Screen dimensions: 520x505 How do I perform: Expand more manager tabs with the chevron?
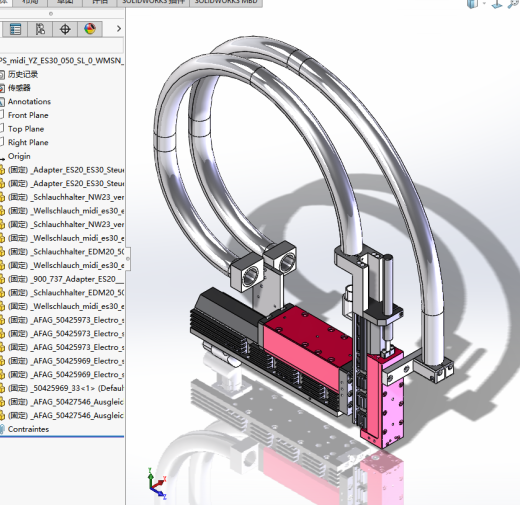tap(119, 29)
